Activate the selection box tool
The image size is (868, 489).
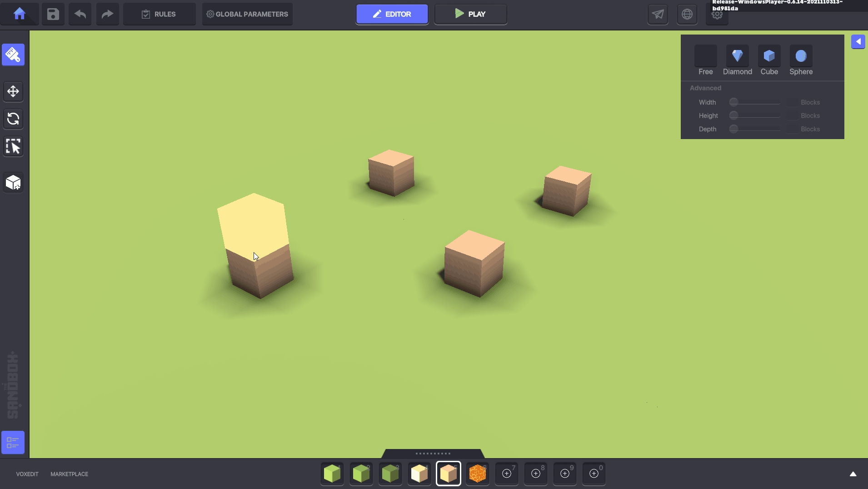point(13,146)
